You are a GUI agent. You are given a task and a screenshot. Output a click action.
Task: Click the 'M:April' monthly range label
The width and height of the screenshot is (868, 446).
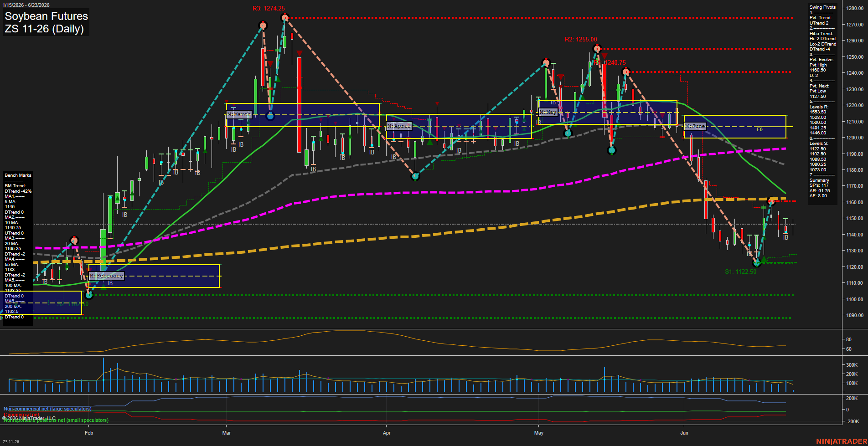(x=399, y=125)
